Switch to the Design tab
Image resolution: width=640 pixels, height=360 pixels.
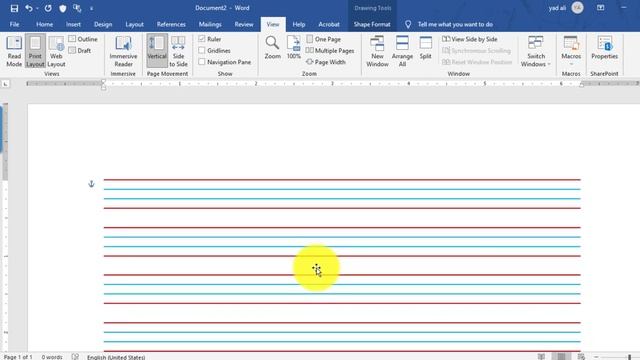(x=103, y=24)
